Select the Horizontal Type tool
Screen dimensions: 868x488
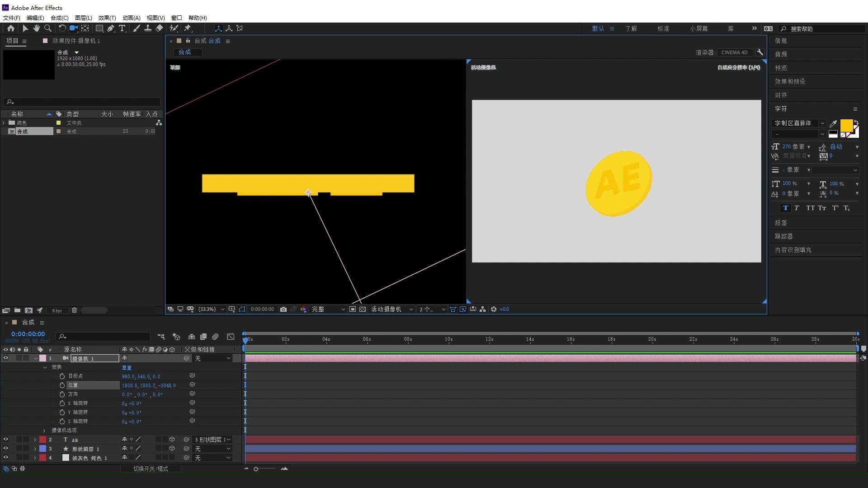click(x=122, y=28)
